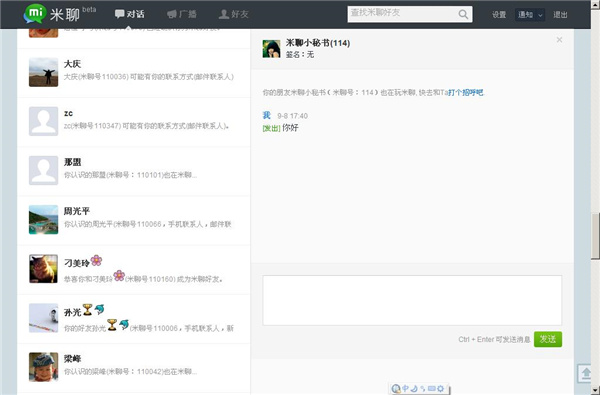
Task: Click the MiTalk logo icon
Action: (x=36, y=14)
